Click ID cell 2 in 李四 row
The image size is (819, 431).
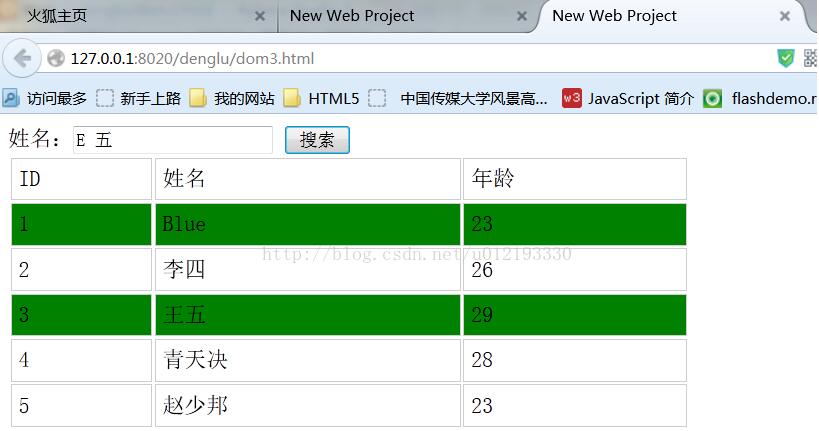(81, 270)
